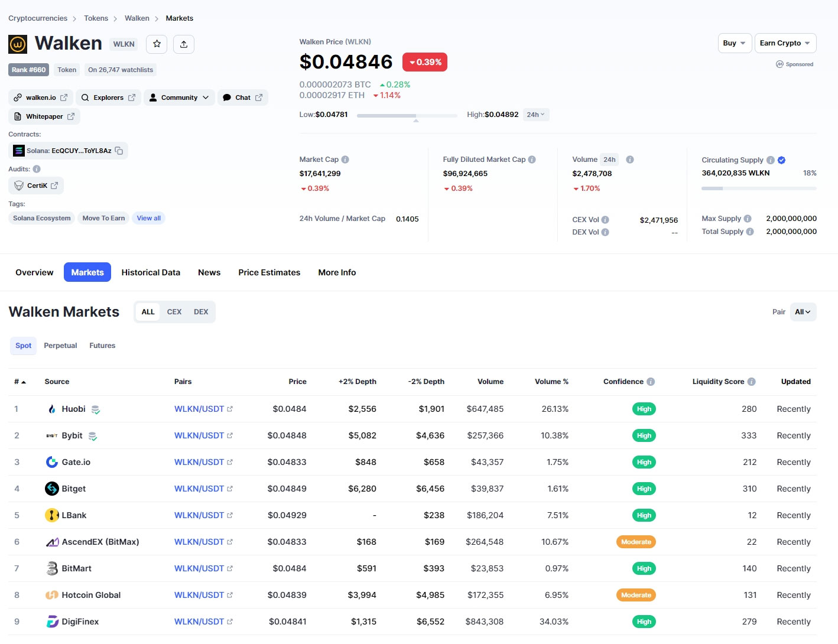Click the CertiK audit shield icon
838x644 pixels.
tap(19, 186)
